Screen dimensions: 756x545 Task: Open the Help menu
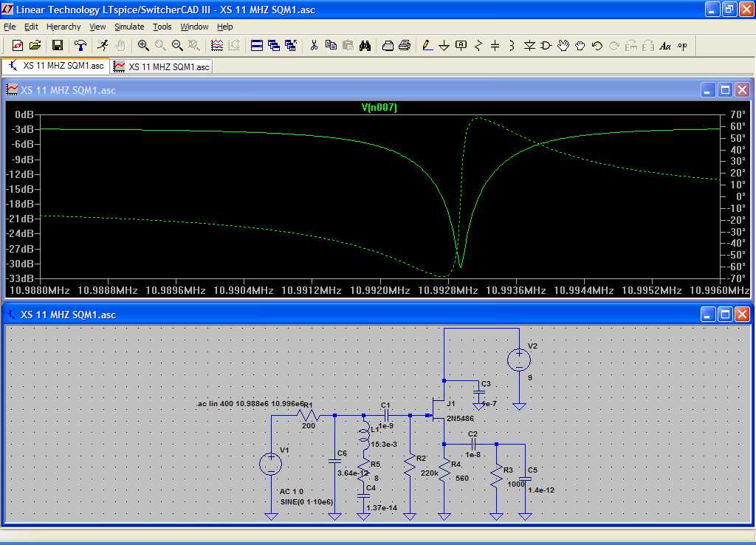[x=224, y=27]
